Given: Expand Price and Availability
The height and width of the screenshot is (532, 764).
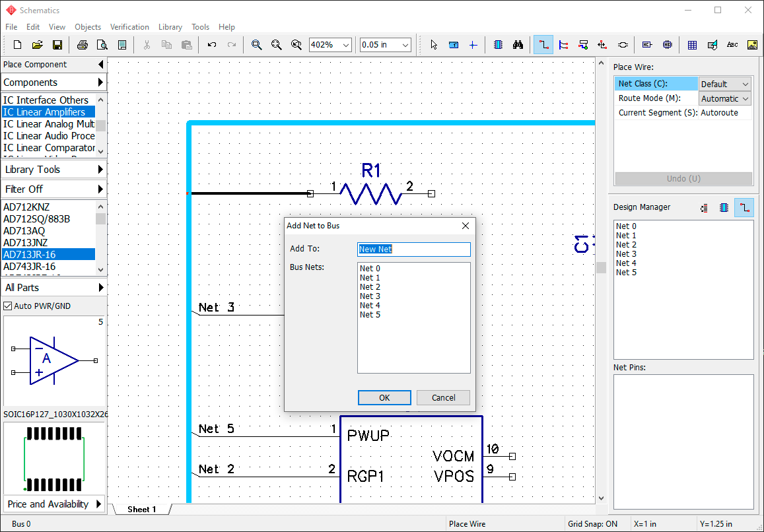Looking at the screenshot, I should click(x=53, y=504).
